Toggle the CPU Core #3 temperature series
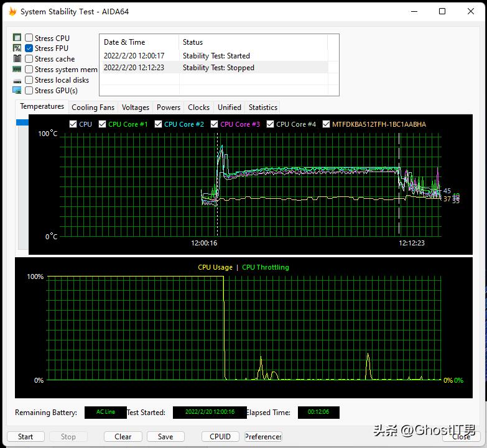This screenshot has width=487, height=448. [x=215, y=124]
